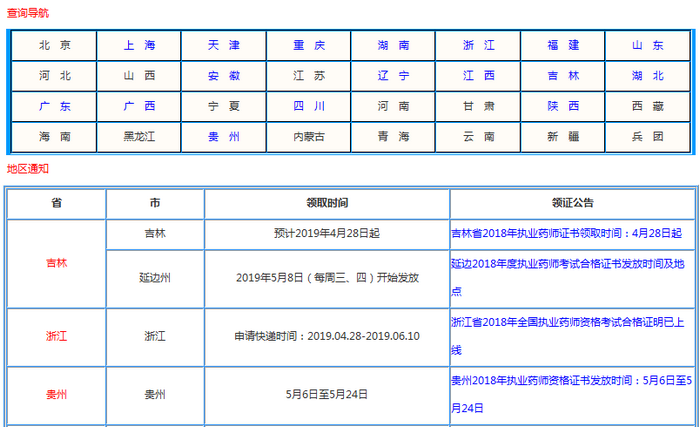Open the 湖北 province link
Image resolution: width=700 pixels, height=427 pixels.
(x=648, y=75)
